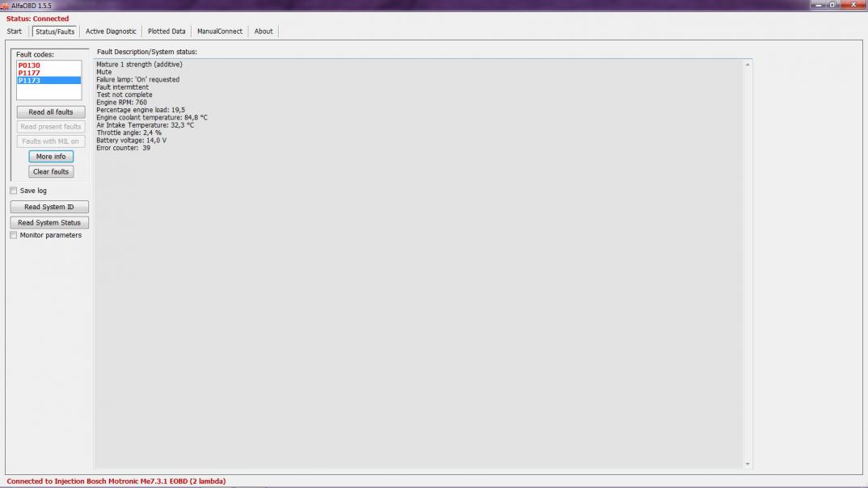This screenshot has height=488, width=868.
Task: Click the More info button
Action: point(51,157)
